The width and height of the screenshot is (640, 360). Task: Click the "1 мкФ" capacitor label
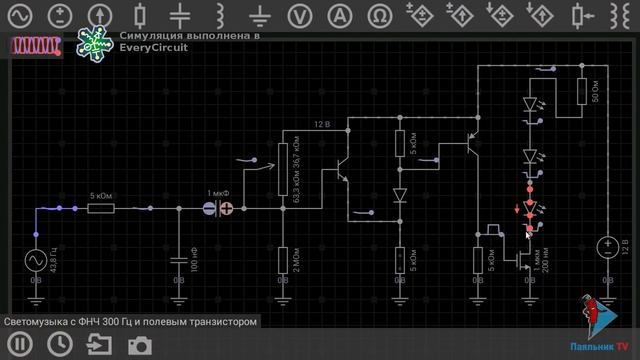tap(218, 193)
